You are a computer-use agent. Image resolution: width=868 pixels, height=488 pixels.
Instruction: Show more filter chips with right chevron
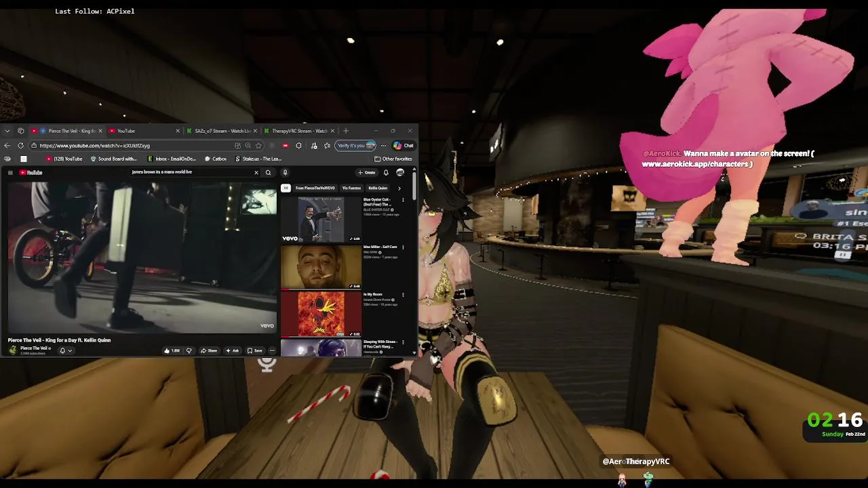[x=399, y=188]
